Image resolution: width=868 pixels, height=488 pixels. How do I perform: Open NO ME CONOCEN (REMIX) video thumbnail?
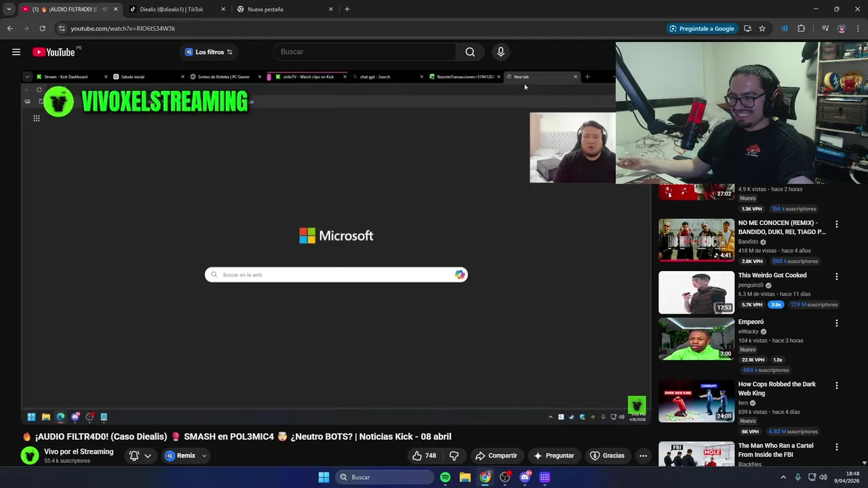point(696,239)
